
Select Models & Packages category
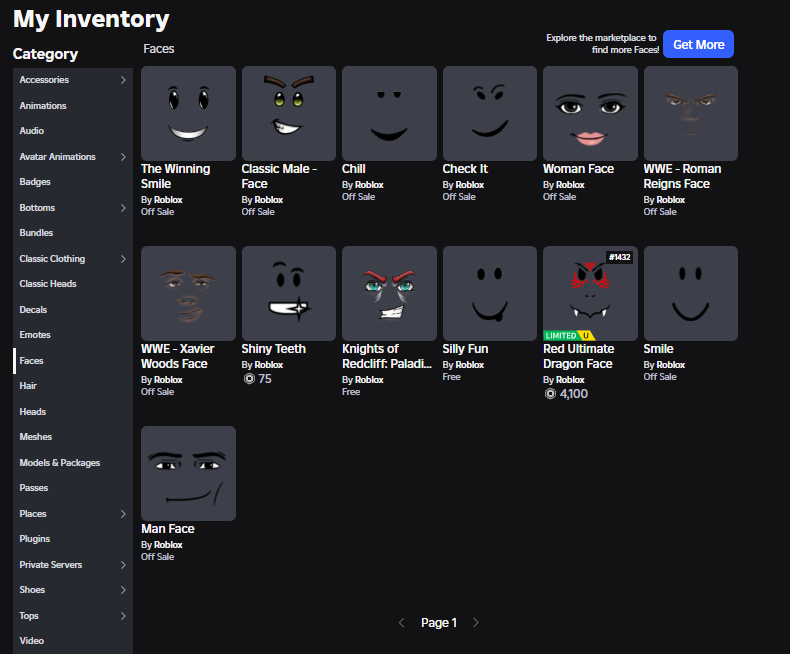point(73,463)
